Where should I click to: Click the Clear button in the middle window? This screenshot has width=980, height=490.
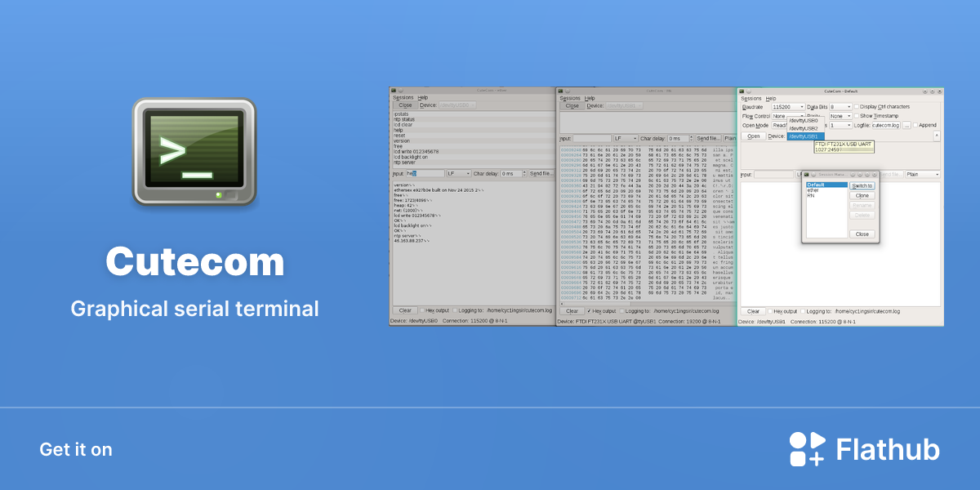pos(572,311)
